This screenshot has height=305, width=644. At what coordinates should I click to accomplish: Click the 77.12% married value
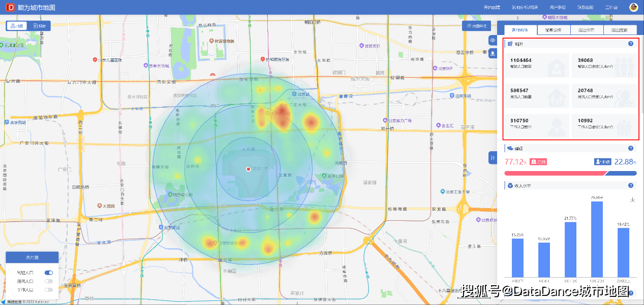515,162
